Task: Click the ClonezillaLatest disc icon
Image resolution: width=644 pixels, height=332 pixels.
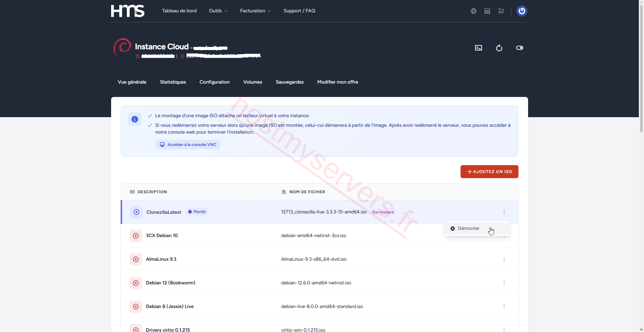Action: [x=136, y=212]
